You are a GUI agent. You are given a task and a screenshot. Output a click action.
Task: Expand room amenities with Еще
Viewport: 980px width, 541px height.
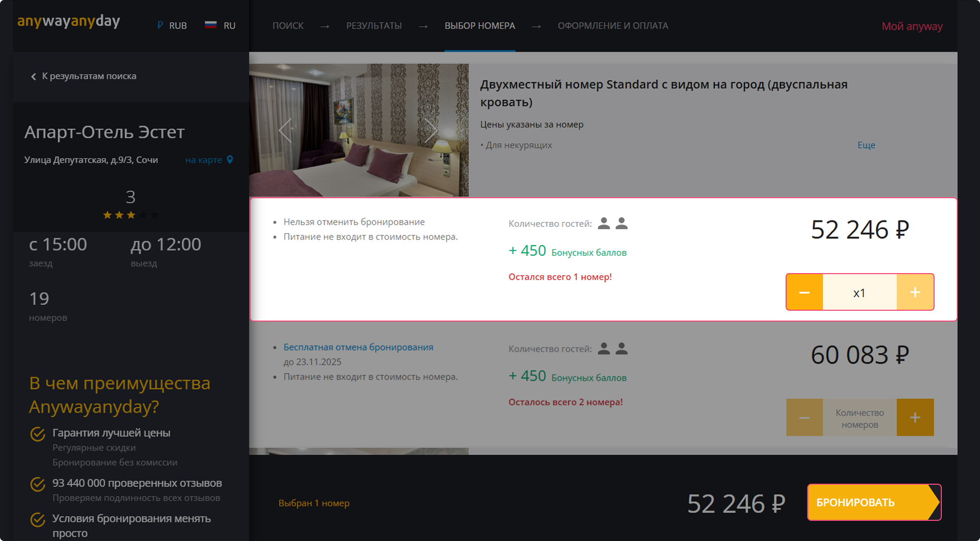pyautogui.click(x=866, y=145)
